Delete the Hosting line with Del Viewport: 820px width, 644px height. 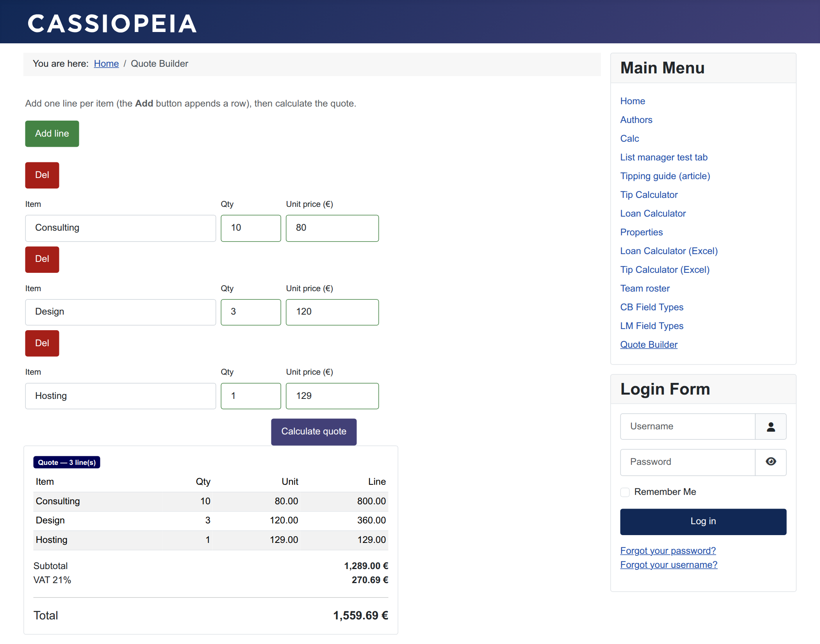pos(42,343)
